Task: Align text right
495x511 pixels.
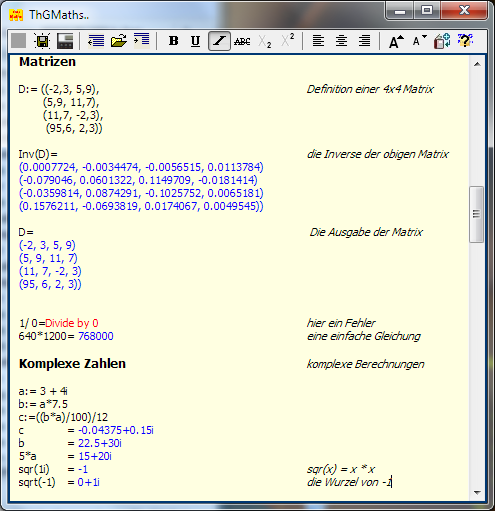Action: 364,41
